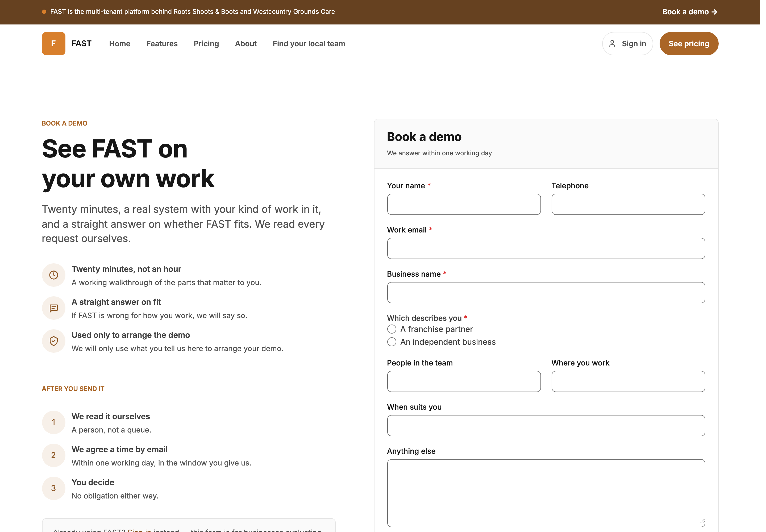Screen dimensions: 766x532
Task: Click step 1 circle beside We read it ourselves
Action: click(x=54, y=422)
